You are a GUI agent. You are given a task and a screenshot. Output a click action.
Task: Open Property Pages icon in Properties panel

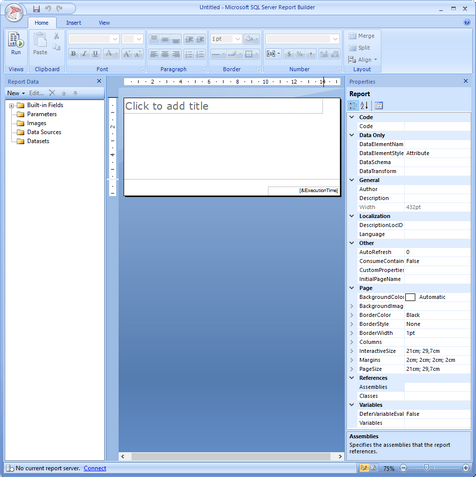pos(378,106)
